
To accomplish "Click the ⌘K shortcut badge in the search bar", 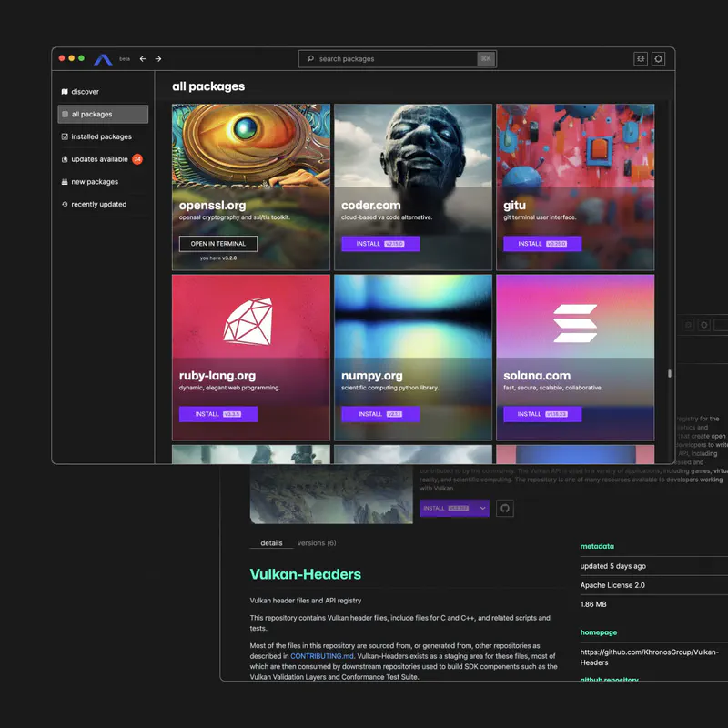I will click(x=486, y=59).
